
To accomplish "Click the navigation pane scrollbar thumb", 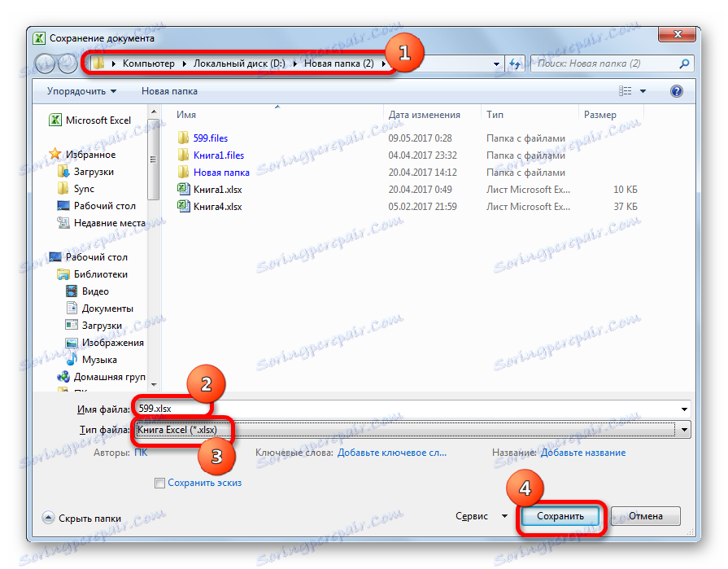I will [x=153, y=159].
